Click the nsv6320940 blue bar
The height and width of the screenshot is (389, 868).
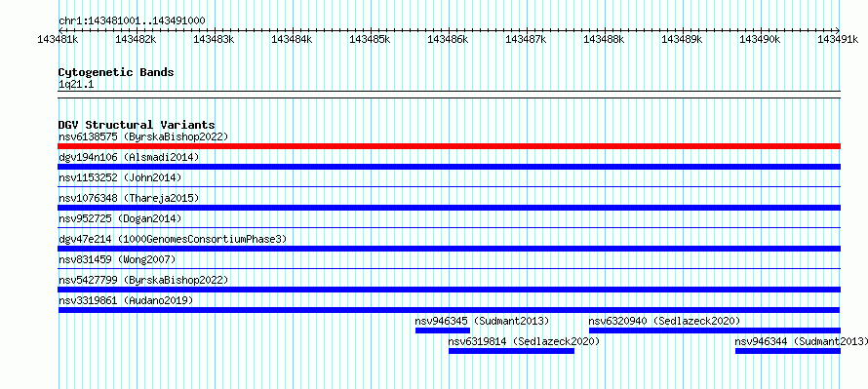pyautogui.click(x=715, y=331)
